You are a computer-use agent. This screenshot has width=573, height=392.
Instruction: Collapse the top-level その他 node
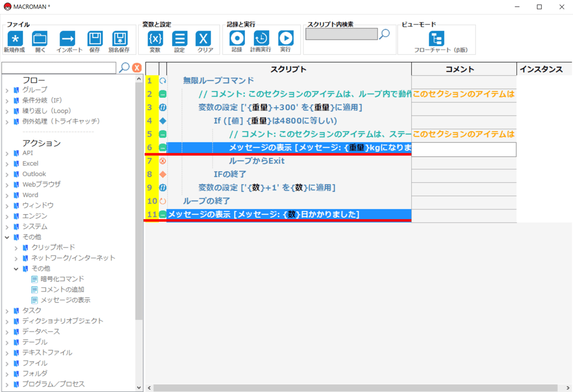[7, 237]
